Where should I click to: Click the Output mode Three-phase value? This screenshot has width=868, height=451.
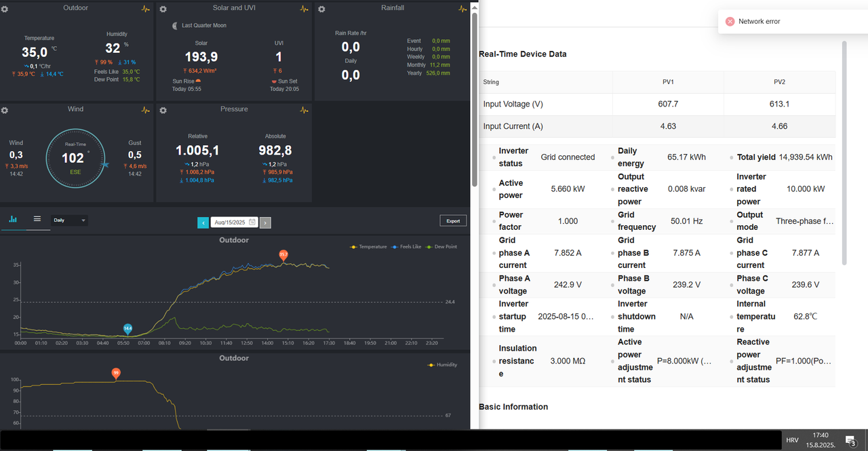pyautogui.click(x=806, y=221)
